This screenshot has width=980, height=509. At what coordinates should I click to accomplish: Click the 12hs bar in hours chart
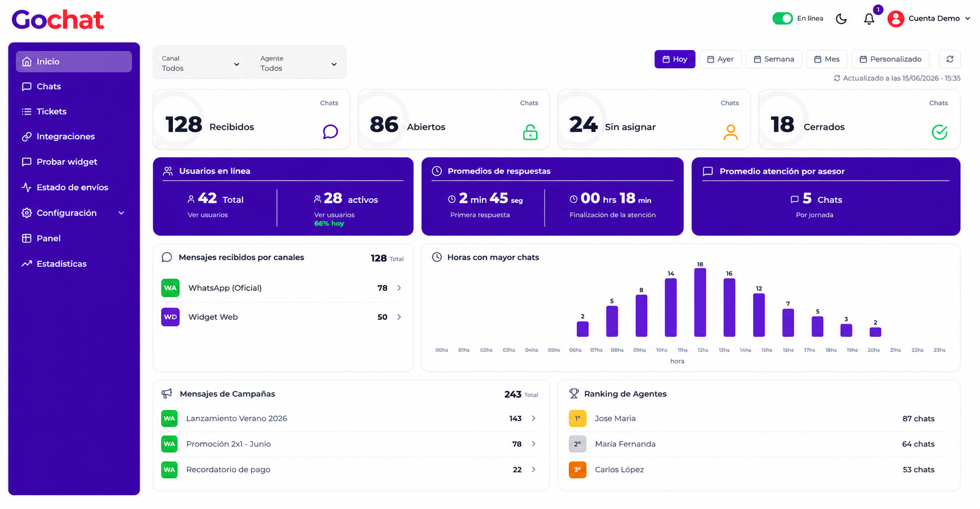(x=700, y=302)
